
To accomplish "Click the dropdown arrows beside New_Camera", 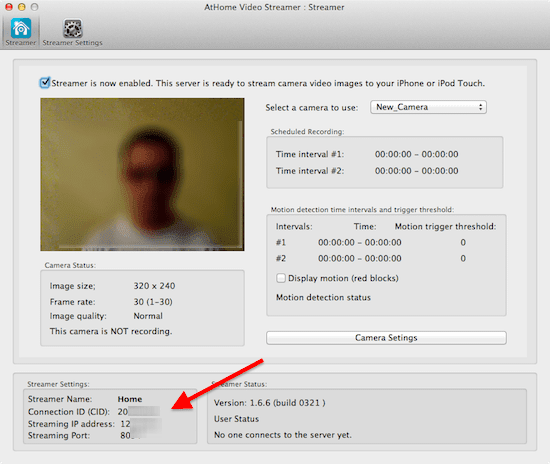I will click(x=480, y=107).
